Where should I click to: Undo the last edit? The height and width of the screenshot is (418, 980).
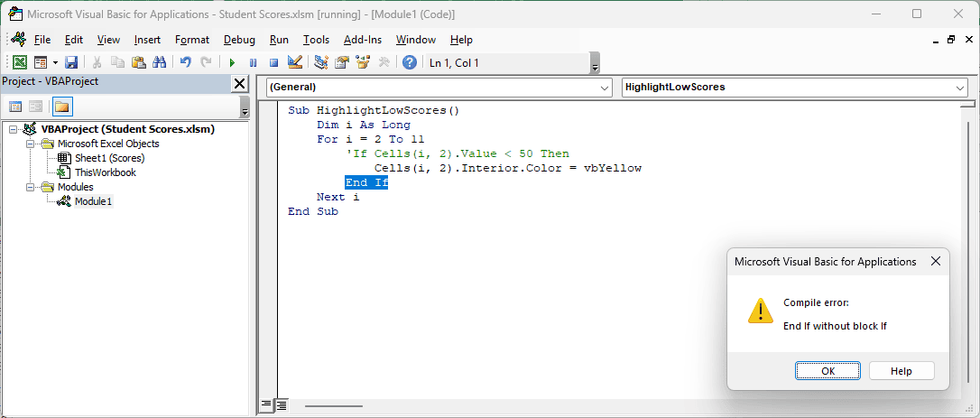[186, 62]
